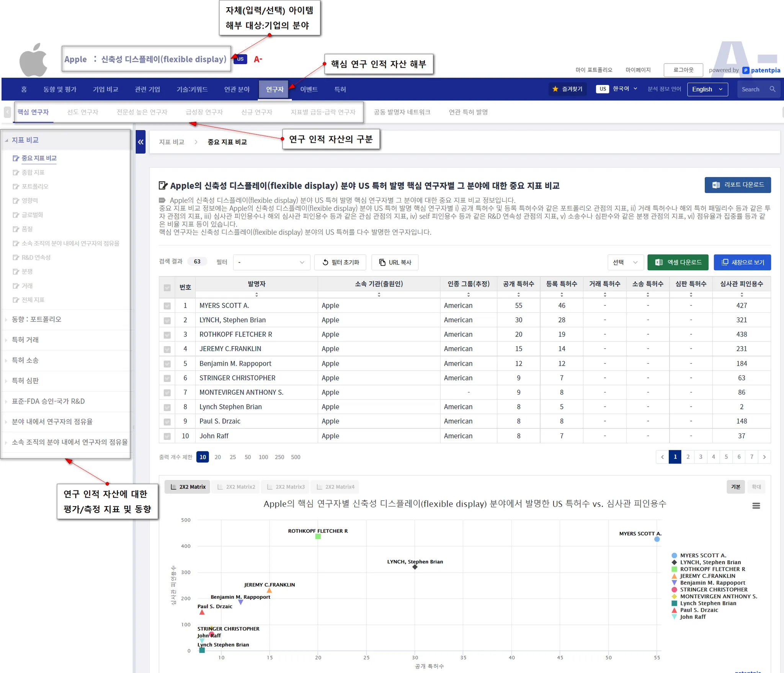Screen dimensions: 784x673
Task: Go to page 2 of results
Action: (688, 457)
